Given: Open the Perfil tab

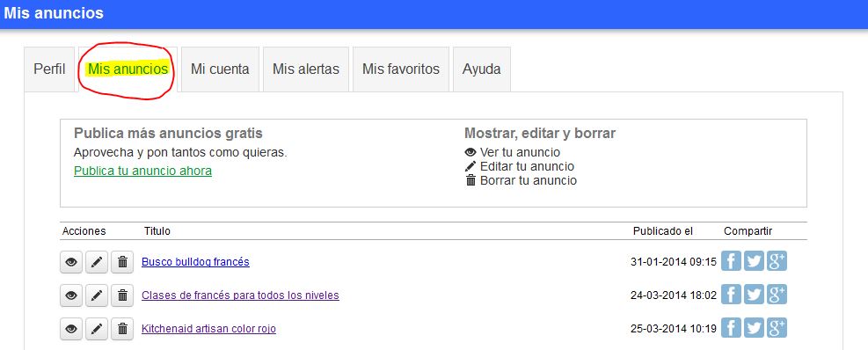Looking at the screenshot, I should (49, 69).
